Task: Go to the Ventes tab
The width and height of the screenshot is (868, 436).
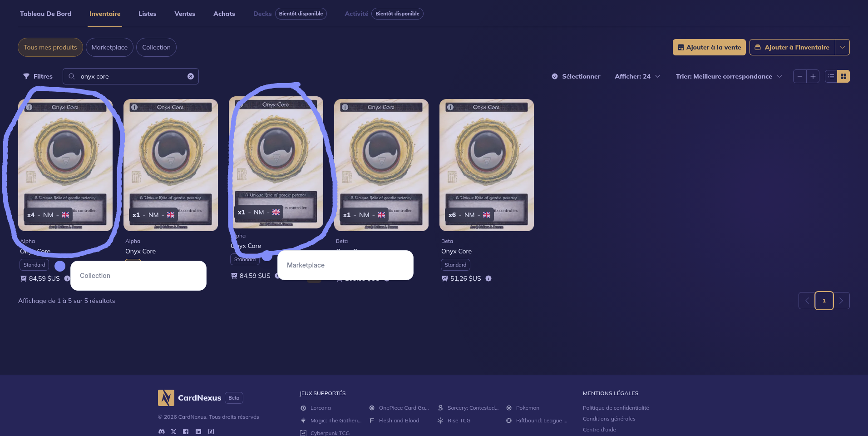Action: [x=185, y=14]
